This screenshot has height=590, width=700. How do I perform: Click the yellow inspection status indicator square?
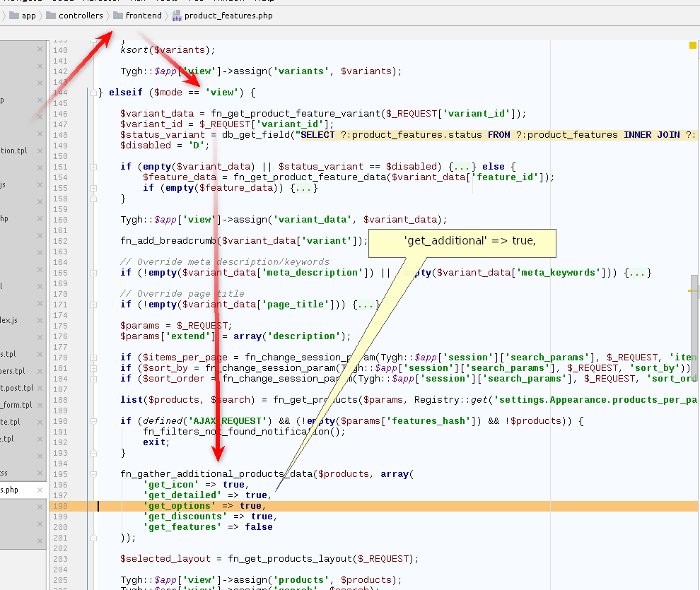(x=692, y=45)
